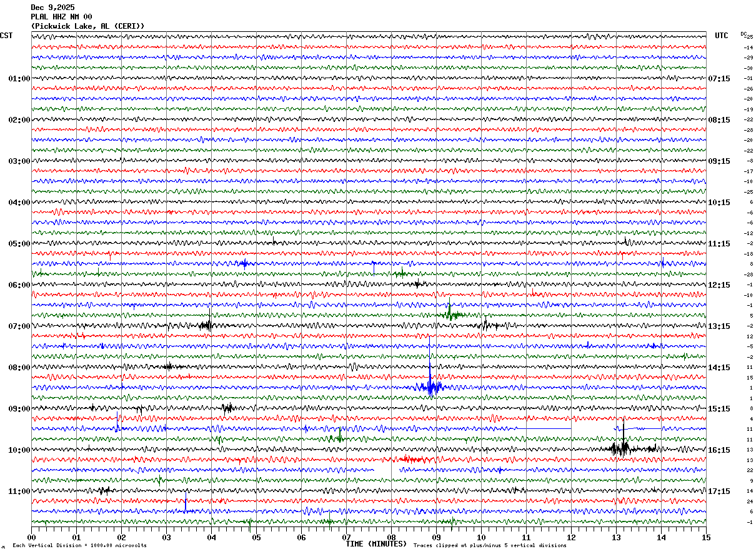
Task: Click minute '10' on the bottom time axis
Action: pos(481,537)
